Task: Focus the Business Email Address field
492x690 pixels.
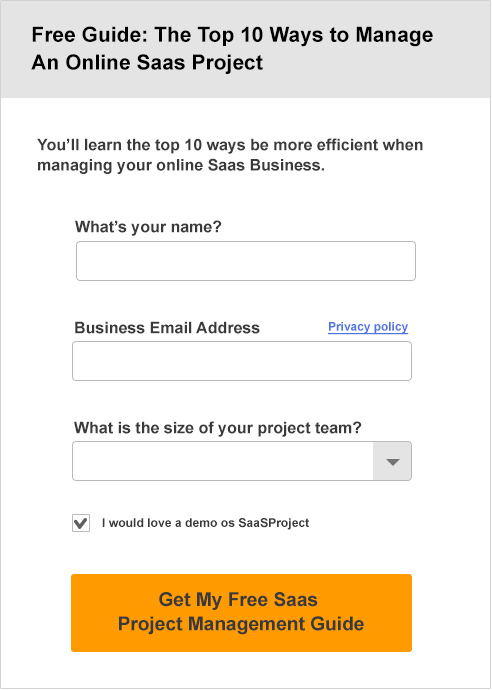Action: pos(242,361)
